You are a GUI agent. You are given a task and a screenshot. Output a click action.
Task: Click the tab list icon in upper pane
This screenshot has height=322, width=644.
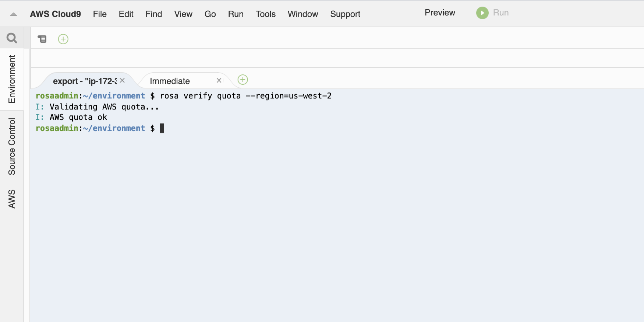42,39
